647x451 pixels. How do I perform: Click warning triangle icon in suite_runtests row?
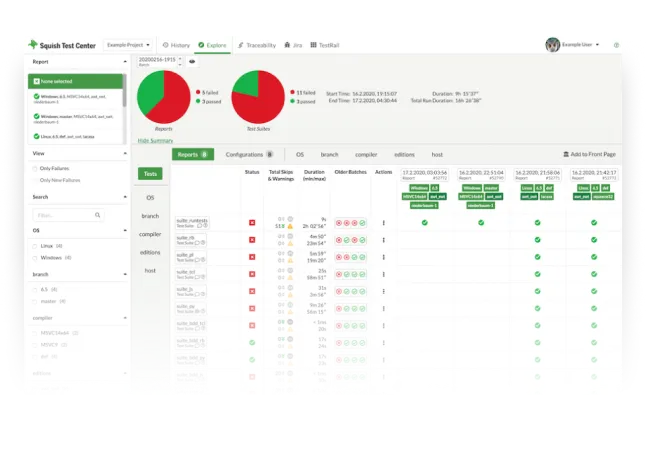pos(291,227)
